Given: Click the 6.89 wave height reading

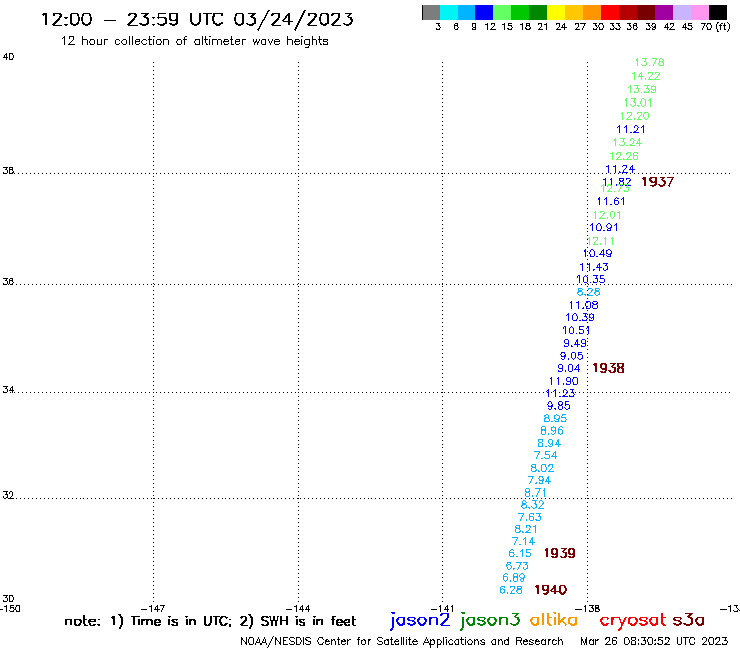Looking at the screenshot, I should pyautogui.click(x=514, y=578).
